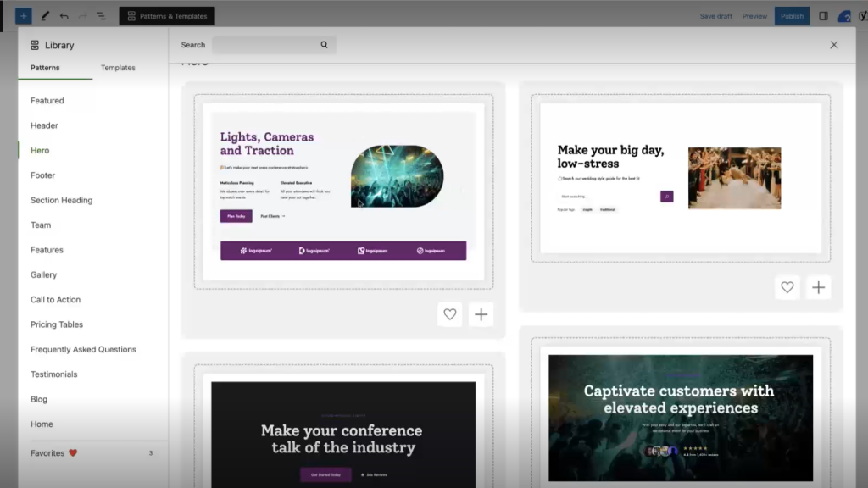
Task: Click the Lights, Cameras and Traction thumbnail
Action: tap(343, 191)
